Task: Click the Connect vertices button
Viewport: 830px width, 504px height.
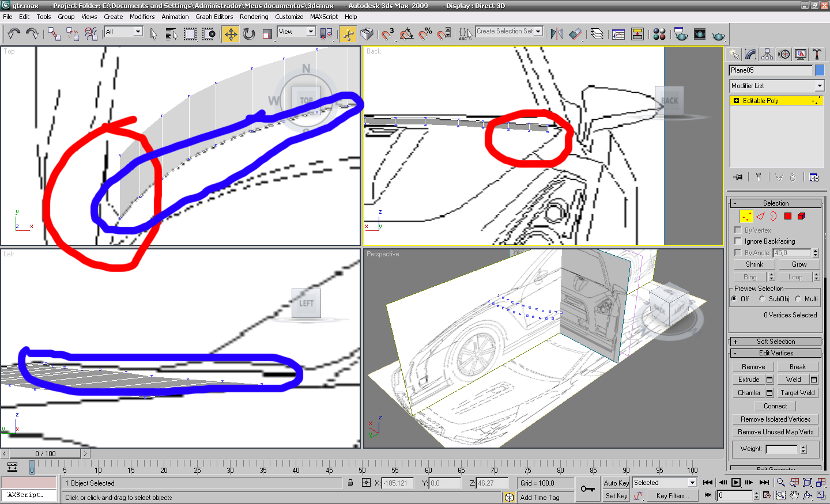Action: click(x=775, y=406)
